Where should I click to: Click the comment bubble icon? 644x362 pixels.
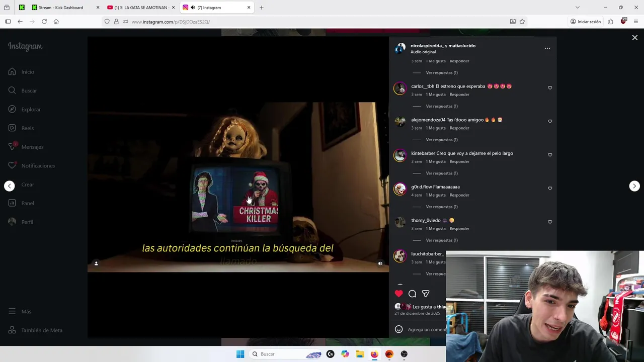[x=412, y=294]
